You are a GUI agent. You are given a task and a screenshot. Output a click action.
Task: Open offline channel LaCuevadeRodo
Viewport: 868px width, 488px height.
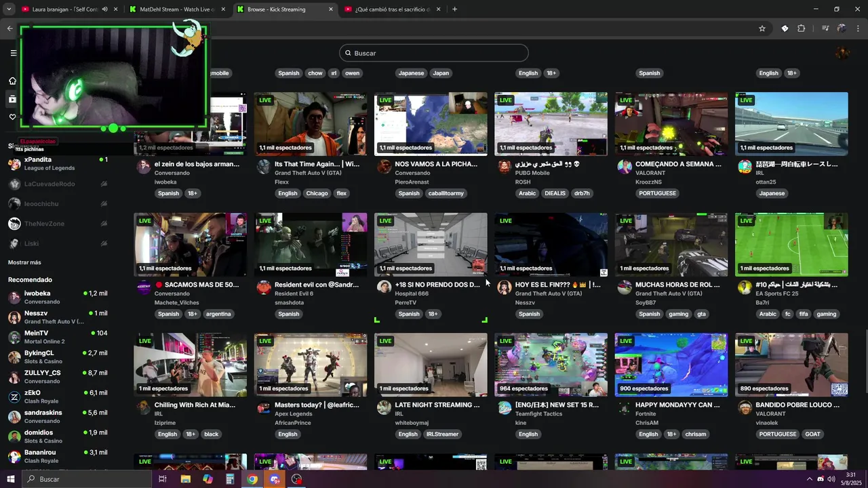58,184
